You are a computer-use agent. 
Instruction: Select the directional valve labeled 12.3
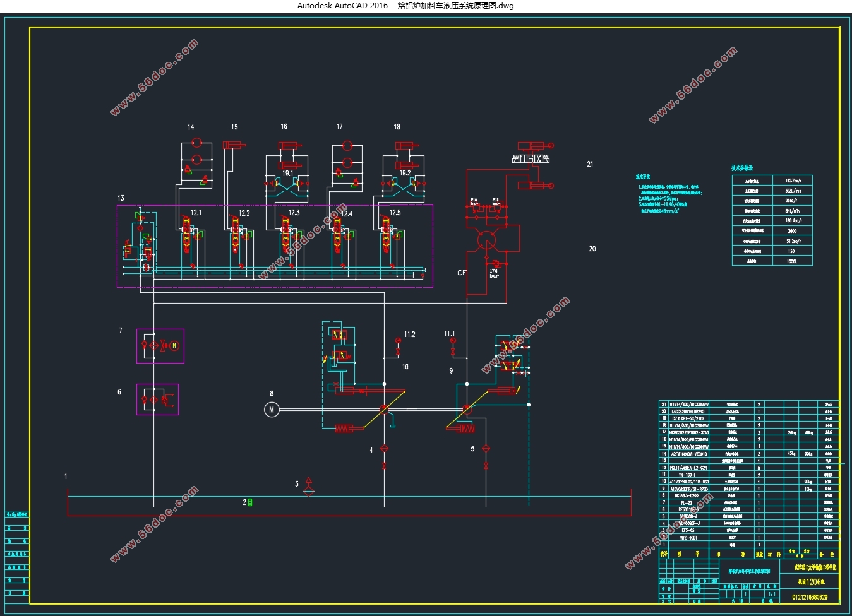(285, 234)
